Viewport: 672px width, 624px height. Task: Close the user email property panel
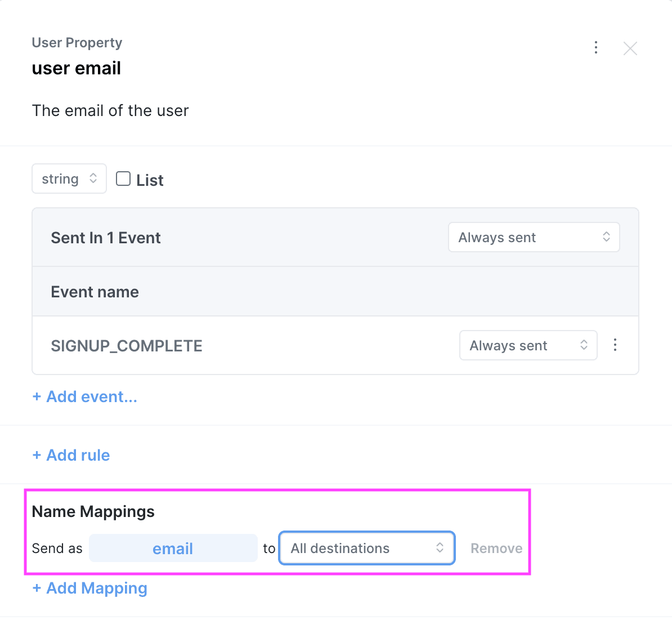tap(630, 48)
